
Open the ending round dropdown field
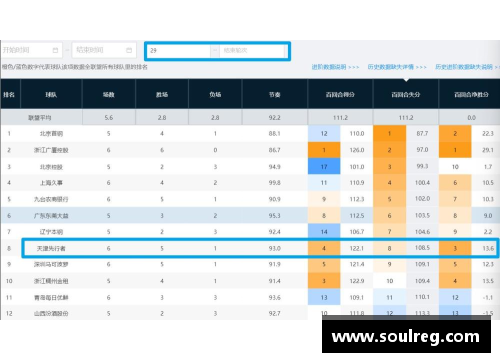pos(252,51)
